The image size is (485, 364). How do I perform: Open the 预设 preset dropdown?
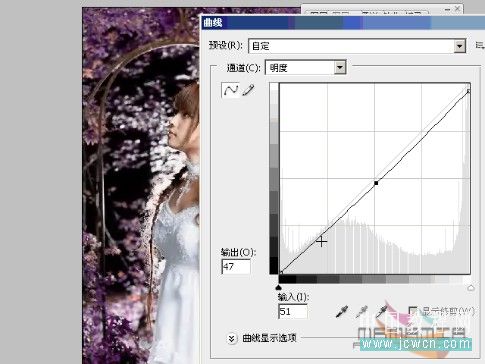tap(357, 46)
